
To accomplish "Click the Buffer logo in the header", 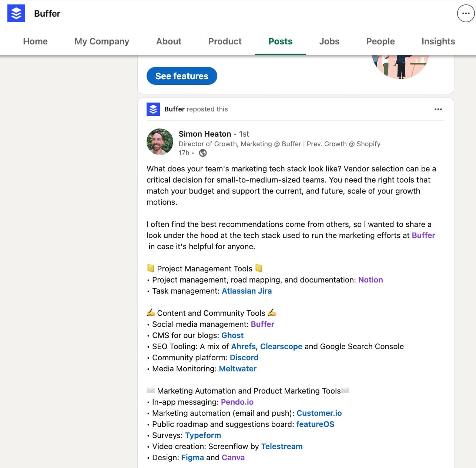I will [16, 13].
